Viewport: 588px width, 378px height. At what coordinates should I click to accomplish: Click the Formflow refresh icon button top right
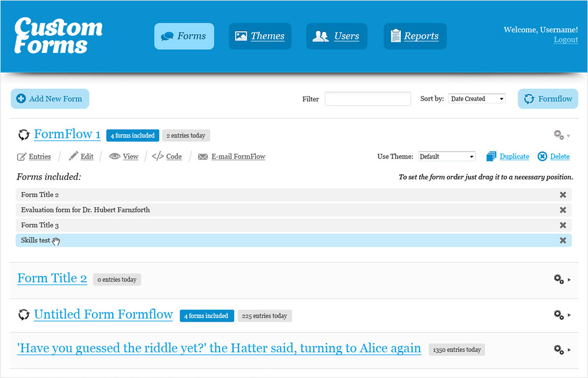pyautogui.click(x=529, y=98)
